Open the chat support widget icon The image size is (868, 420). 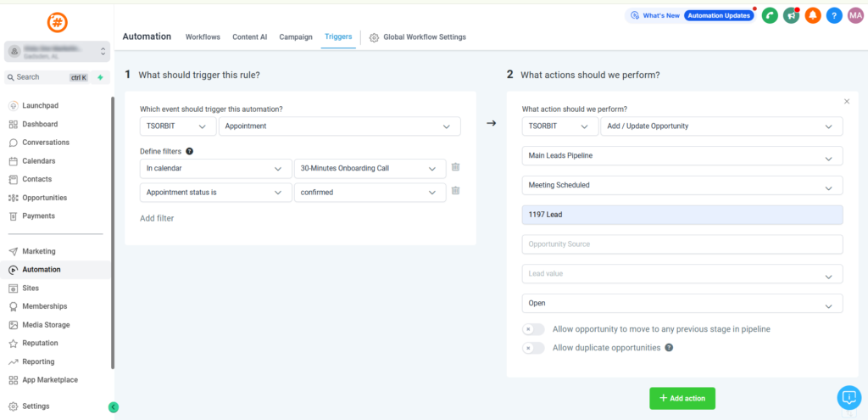(x=849, y=397)
